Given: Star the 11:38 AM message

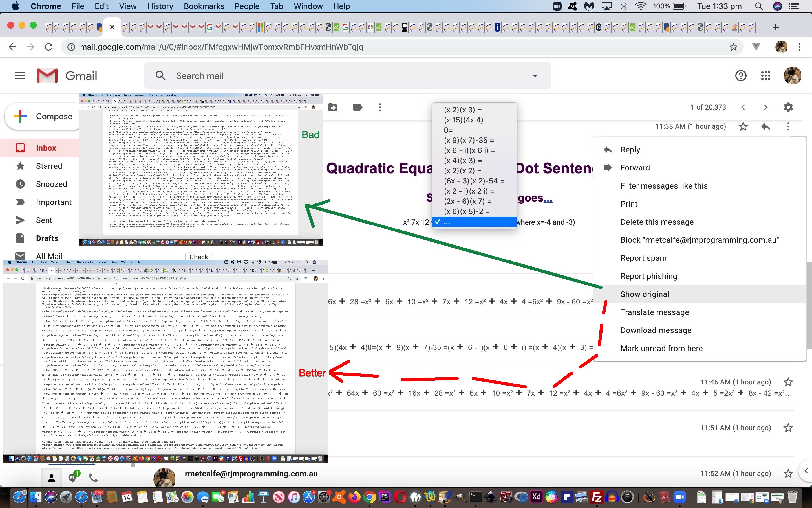Looking at the screenshot, I should coord(743,127).
